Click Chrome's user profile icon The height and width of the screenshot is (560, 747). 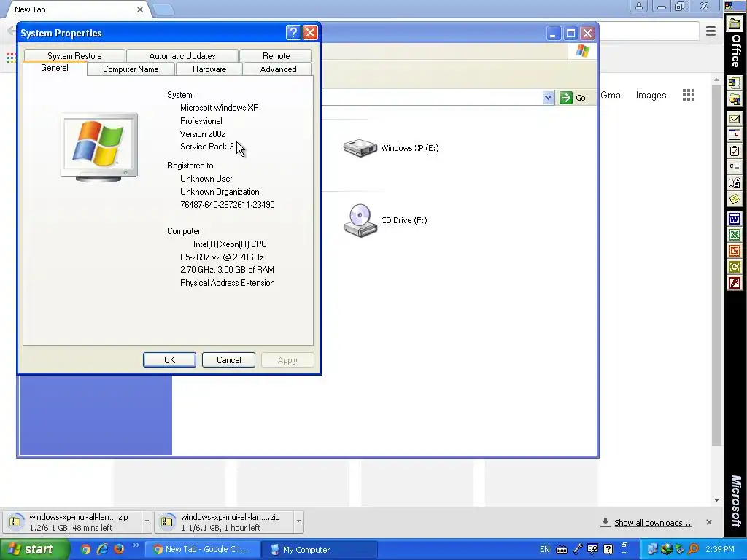638,6
